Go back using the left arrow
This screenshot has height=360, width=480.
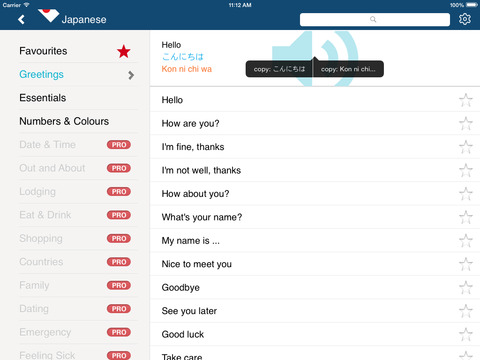click(21, 19)
